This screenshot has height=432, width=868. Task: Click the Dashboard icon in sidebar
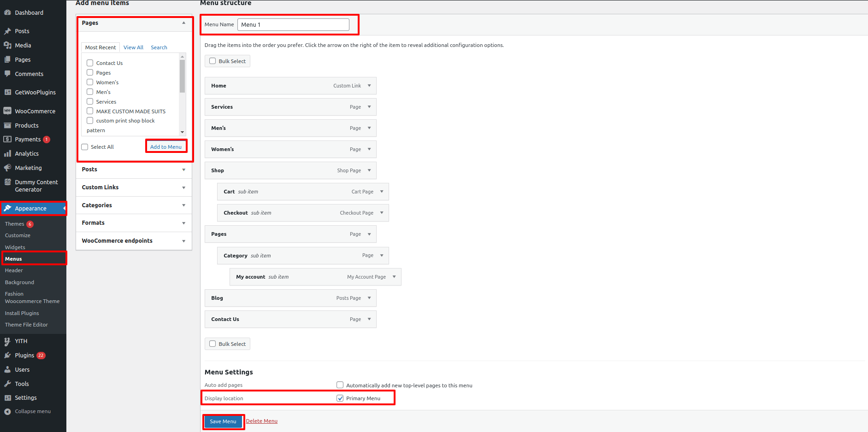click(x=7, y=12)
